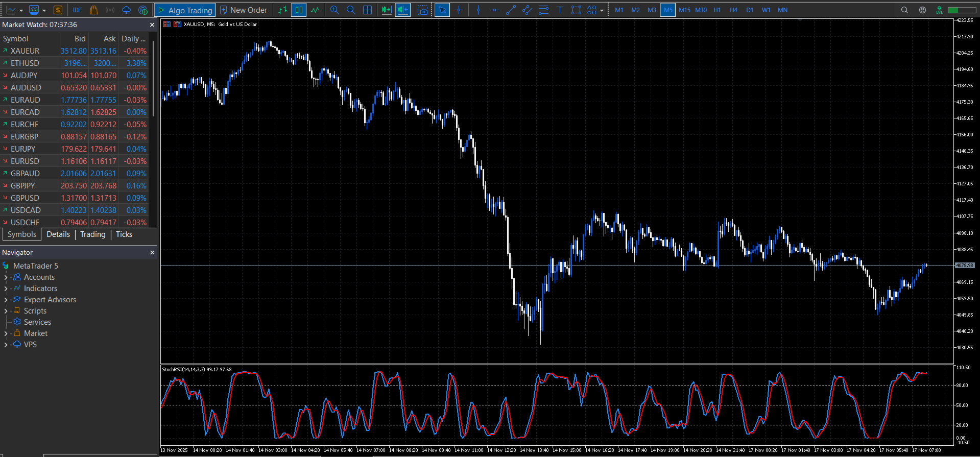Select the Fibonacci retracement tool
The height and width of the screenshot is (457, 980).
[x=543, y=10]
